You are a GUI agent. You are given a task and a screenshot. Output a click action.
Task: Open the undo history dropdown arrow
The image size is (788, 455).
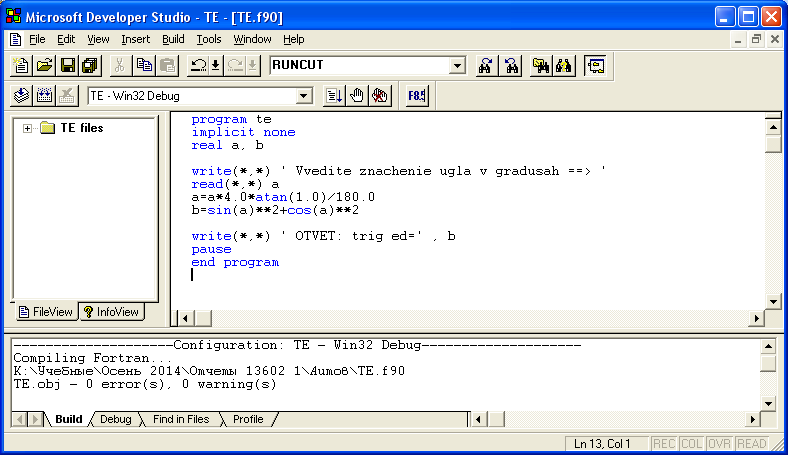[x=216, y=65]
